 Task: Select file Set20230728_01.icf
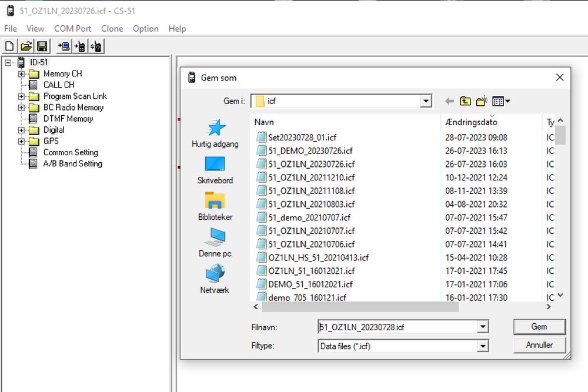(x=302, y=138)
